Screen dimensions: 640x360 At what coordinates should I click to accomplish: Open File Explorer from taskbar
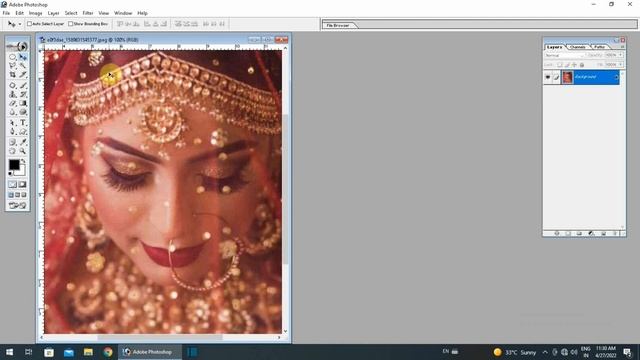point(88,352)
